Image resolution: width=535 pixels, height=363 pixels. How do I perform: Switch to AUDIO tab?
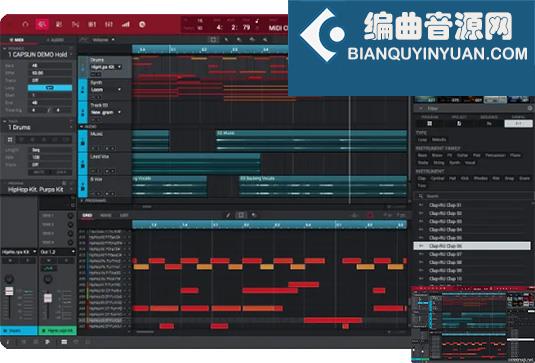[x=55, y=40]
